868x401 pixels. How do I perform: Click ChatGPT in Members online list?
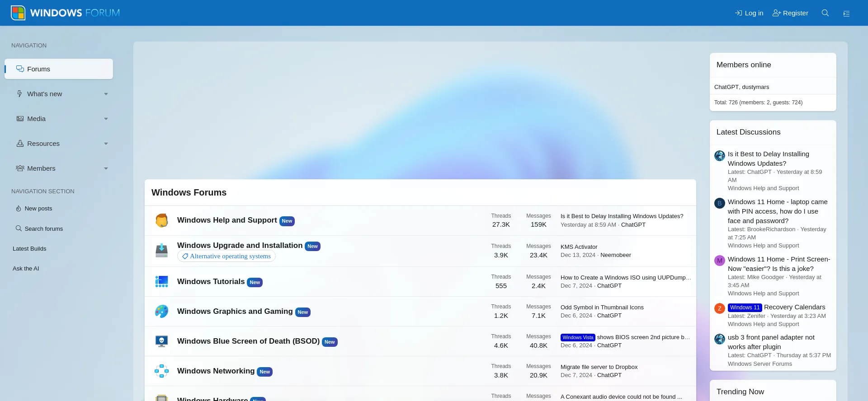click(x=726, y=87)
